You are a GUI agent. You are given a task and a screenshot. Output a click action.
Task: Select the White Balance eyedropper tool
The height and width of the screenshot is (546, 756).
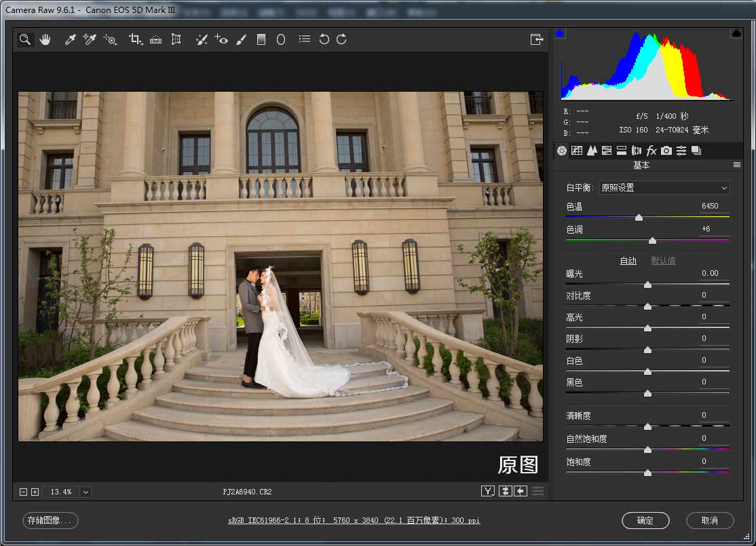point(70,39)
